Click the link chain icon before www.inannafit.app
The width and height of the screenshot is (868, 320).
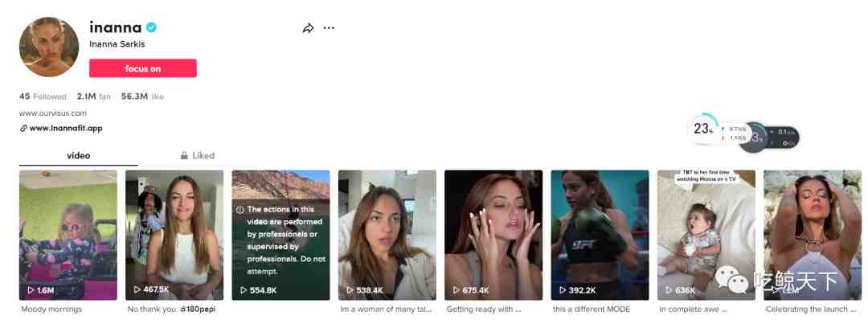point(23,128)
